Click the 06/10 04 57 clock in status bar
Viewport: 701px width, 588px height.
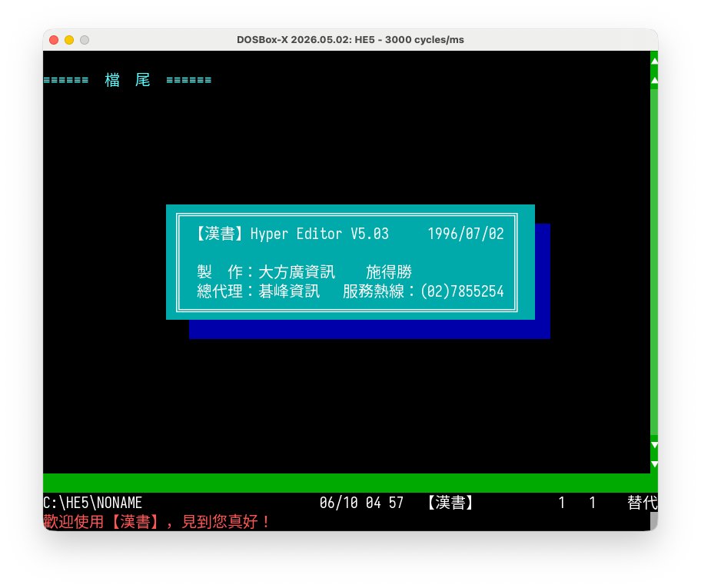[362, 503]
